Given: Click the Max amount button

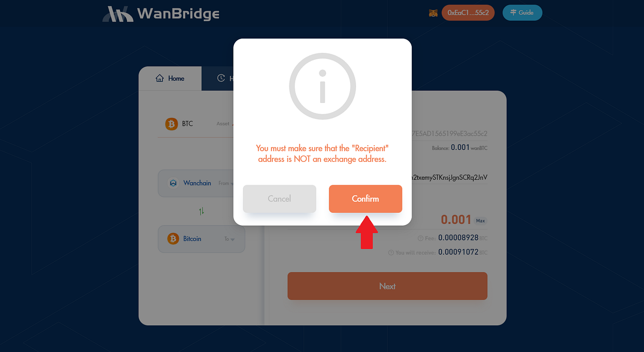Looking at the screenshot, I should click(x=480, y=221).
